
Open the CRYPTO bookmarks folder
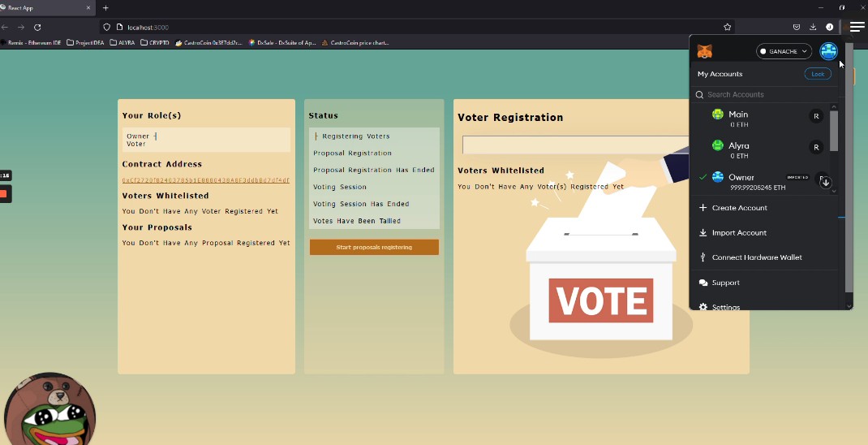coord(154,42)
